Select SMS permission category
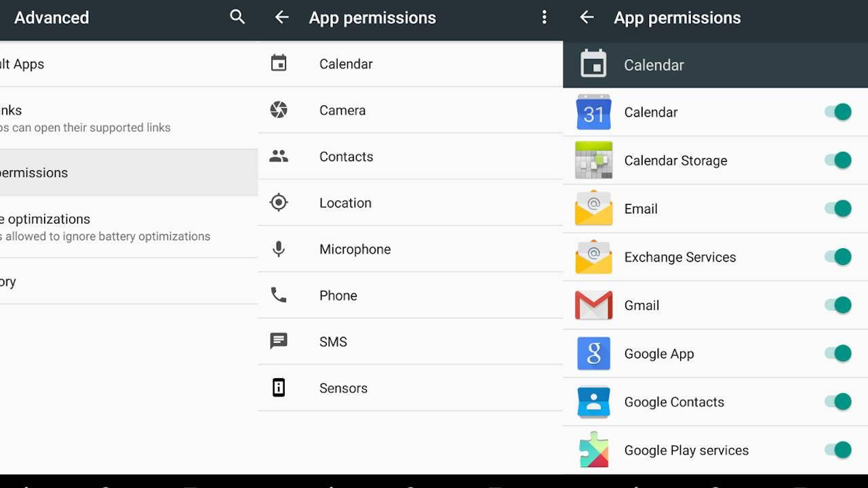Screen dimensions: 868x488 click(410, 342)
